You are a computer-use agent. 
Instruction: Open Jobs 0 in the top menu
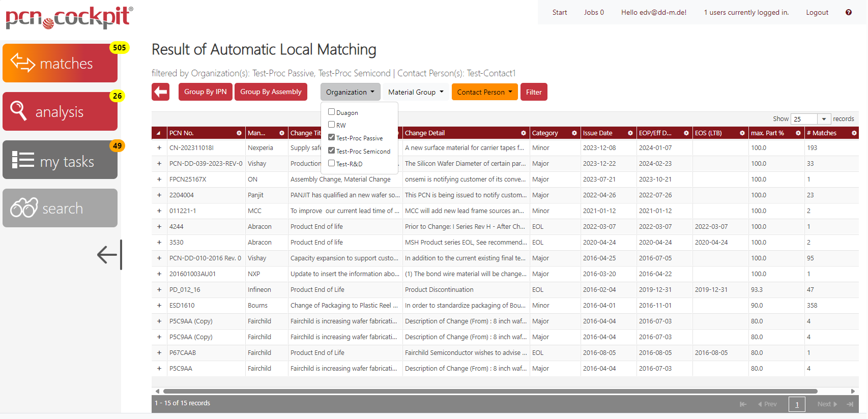coord(594,12)
